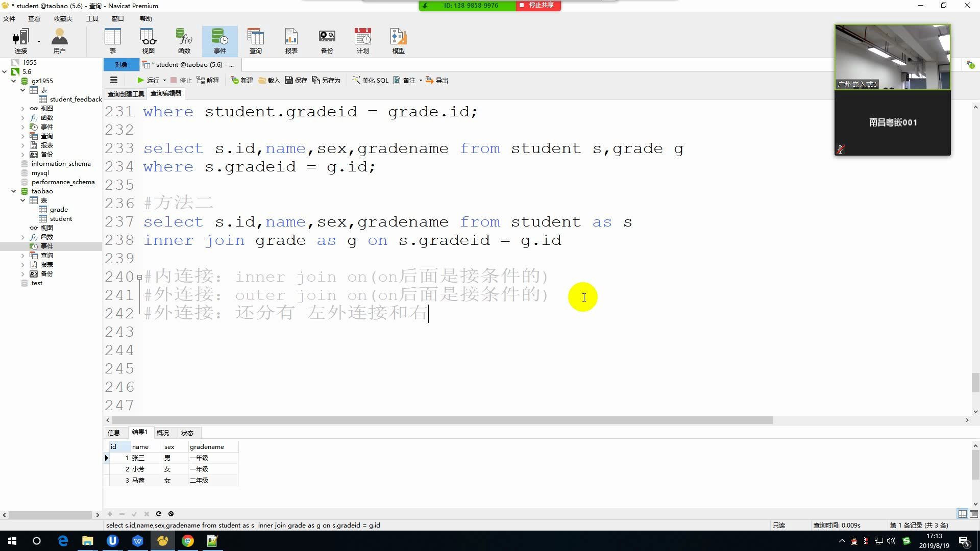Screen dimensions: 980x551
Task: Switch to the 信息 tab in results panel
Action: point(114,433)
